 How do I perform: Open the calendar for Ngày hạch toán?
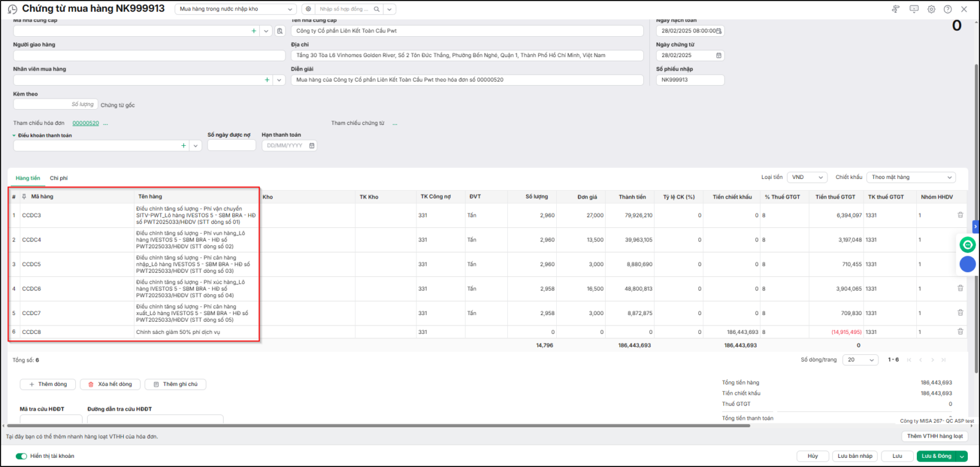719,31
